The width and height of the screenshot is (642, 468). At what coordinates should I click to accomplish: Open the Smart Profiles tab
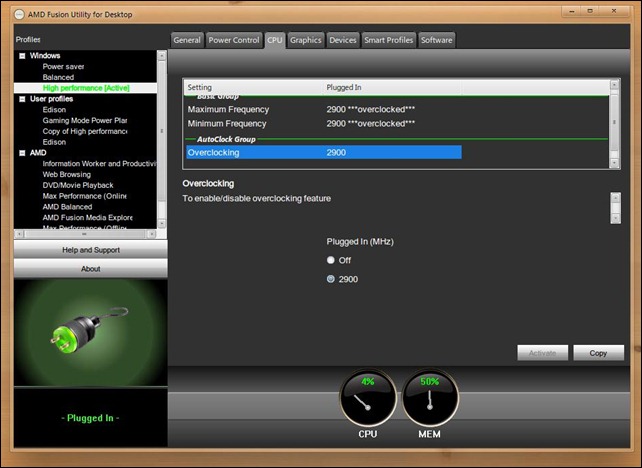pyautogui.click(x=389, y=40)
